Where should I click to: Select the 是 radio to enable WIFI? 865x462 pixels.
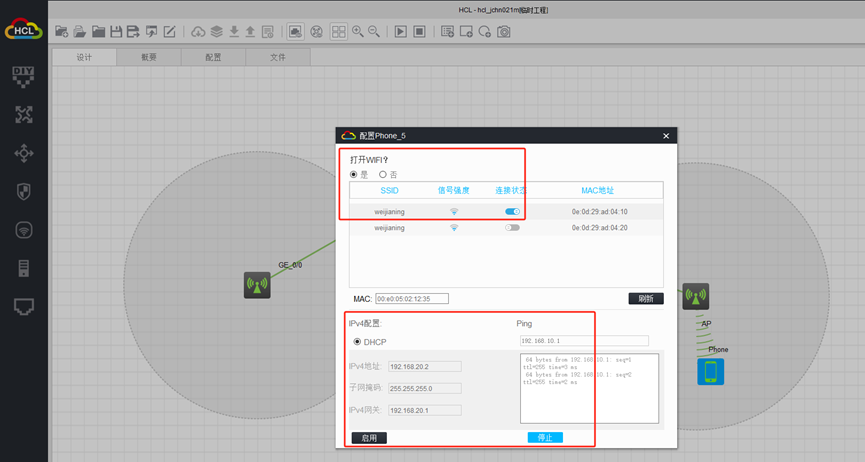click(353, 174)
